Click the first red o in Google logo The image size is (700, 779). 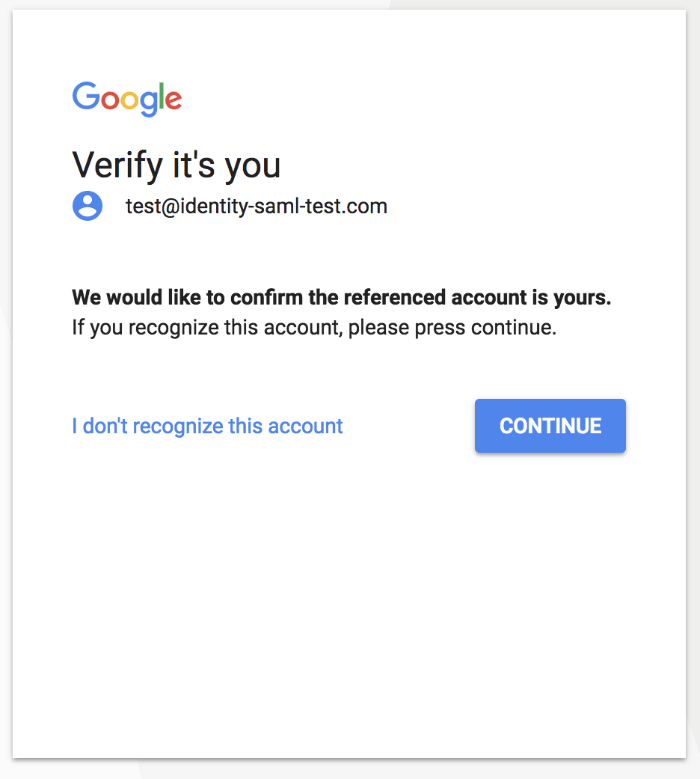pyautogui.click(x=110, y=100)
